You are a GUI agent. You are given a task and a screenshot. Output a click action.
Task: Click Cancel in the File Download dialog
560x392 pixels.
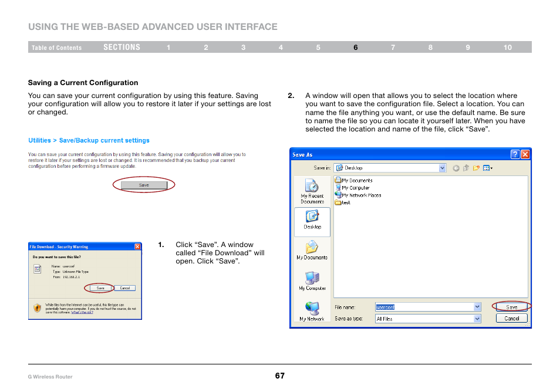coord(124,288)
